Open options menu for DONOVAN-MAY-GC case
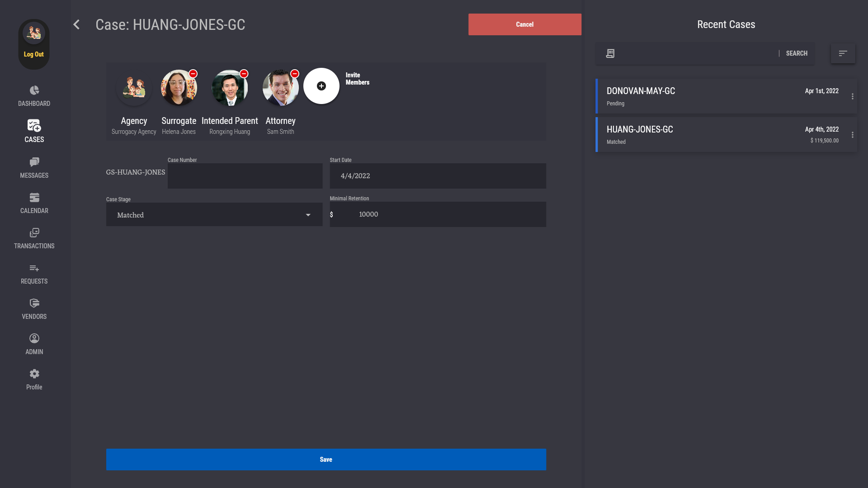This screenshot has width=868, height=488. click(x=852, y=96)
